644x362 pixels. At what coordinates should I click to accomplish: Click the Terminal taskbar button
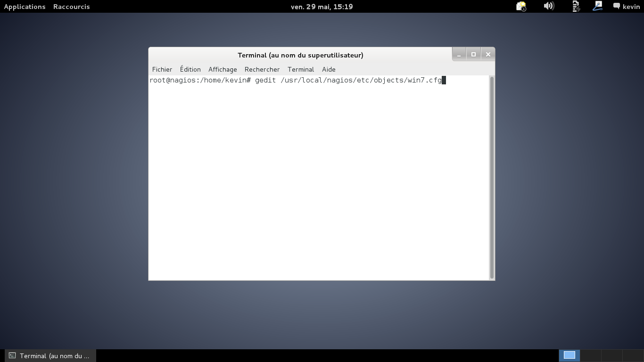50,356
